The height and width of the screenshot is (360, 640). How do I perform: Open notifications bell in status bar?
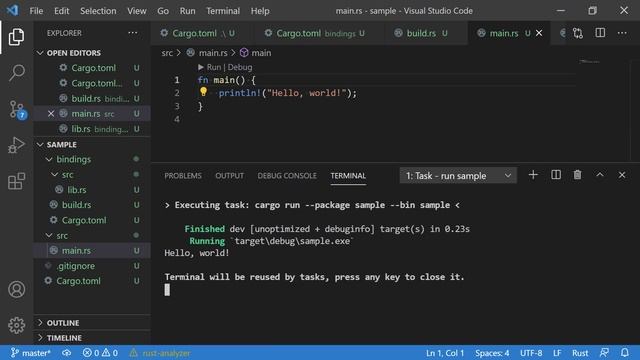(x=625, y=353)
